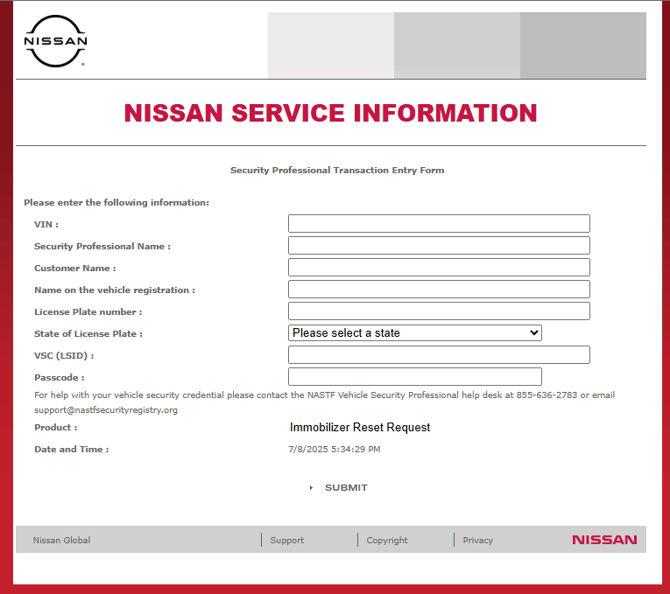Open the Support footer link
This screenshot has width=670, height=594.
(287, 540)
